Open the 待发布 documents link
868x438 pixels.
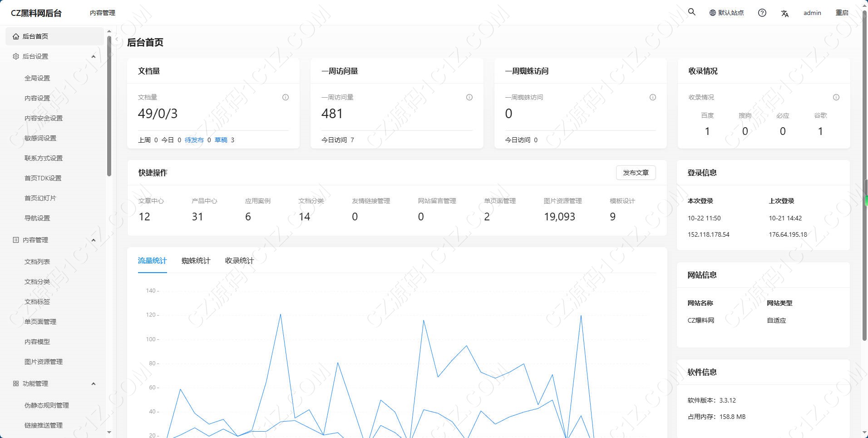(x=194, y=140)
